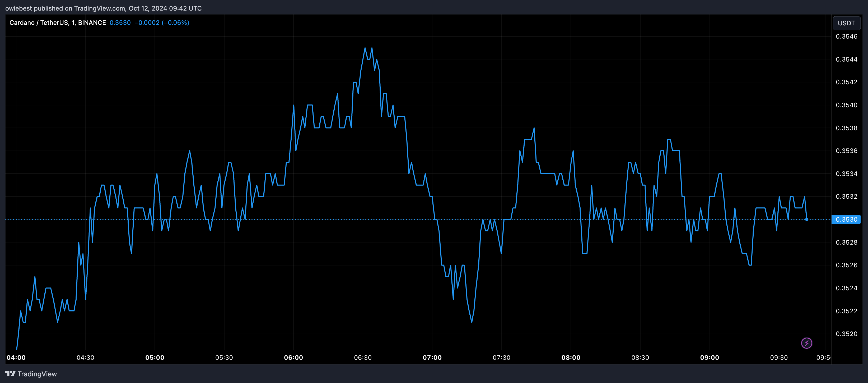Screen dimensions: 868x383
Task: Click the legend price value 0.3530
Action: coord(120,22)
